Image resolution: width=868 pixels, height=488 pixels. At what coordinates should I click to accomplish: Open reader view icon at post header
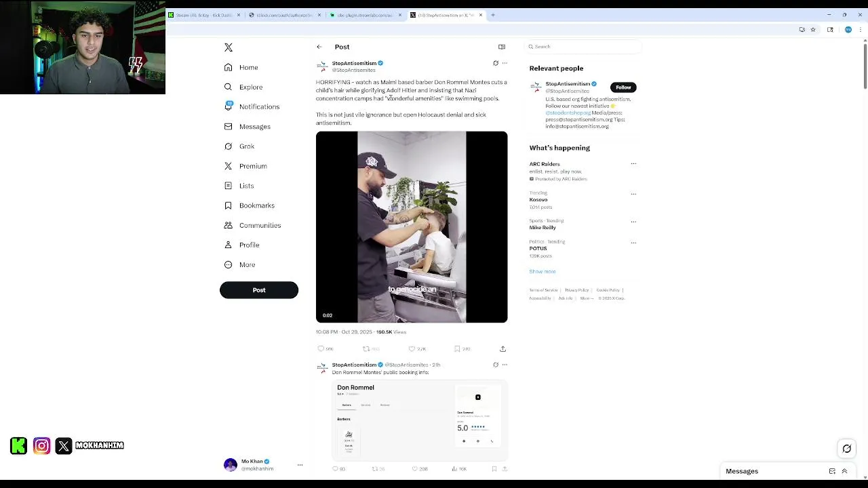click(x=502, y=47)
